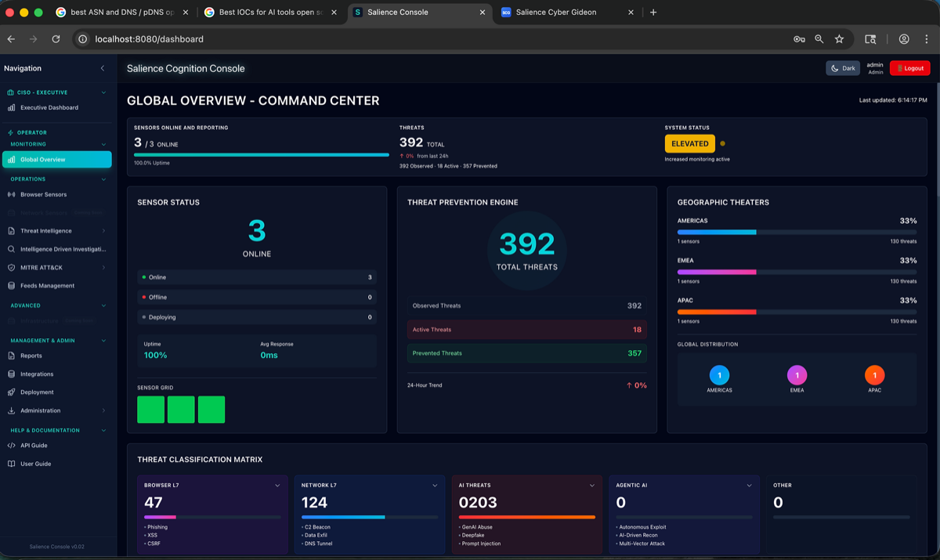Select the Deployment rocket icon

(11, 392)
